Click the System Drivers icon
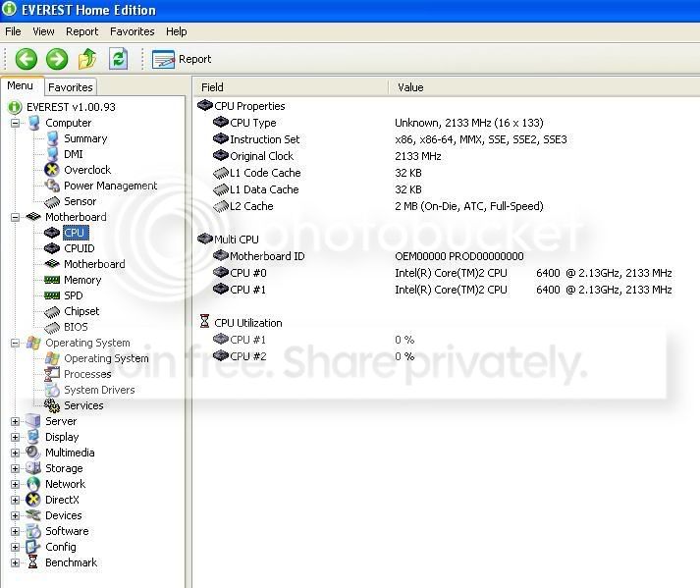700x588 pixels. coord(52,390)
